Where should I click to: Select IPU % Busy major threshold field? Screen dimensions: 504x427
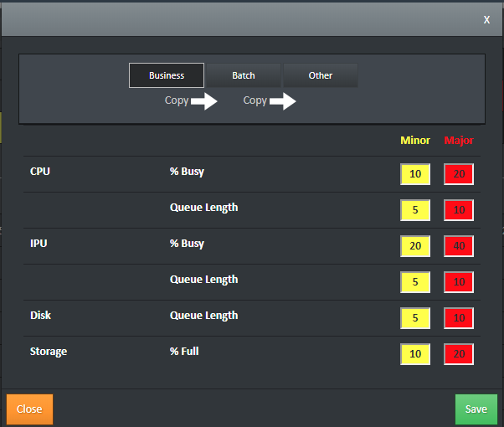pos(459,246)
